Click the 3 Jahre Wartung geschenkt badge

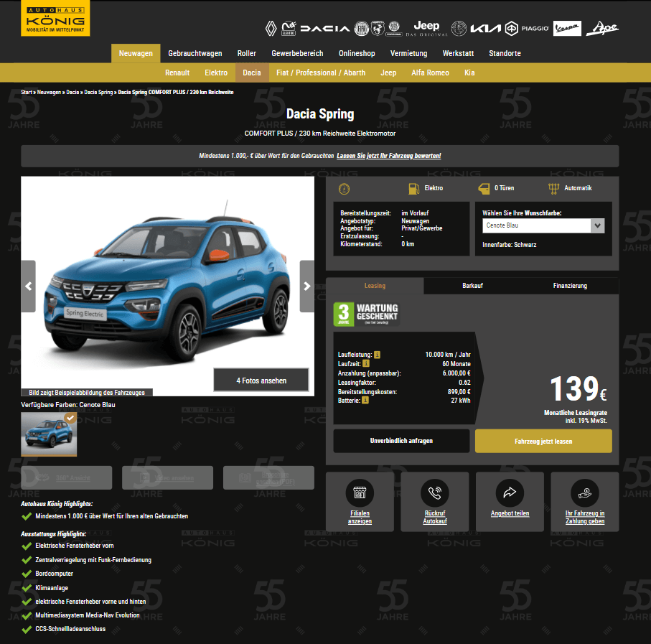tap(367, 314)
